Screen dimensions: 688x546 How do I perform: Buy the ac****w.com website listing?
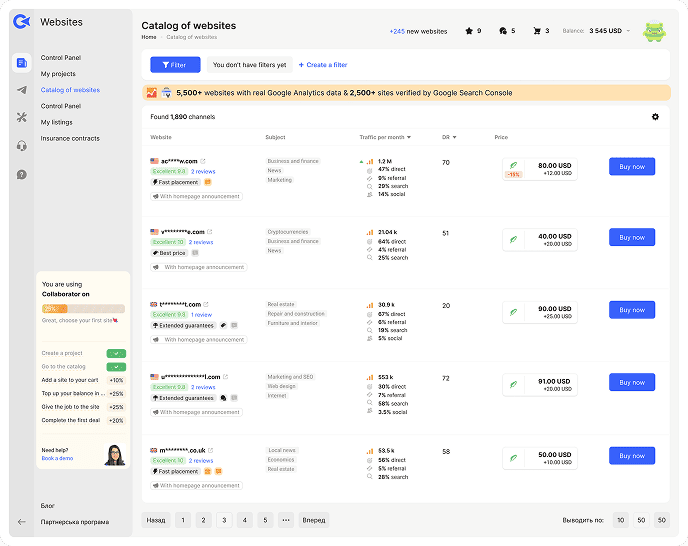tap(631, 166)
